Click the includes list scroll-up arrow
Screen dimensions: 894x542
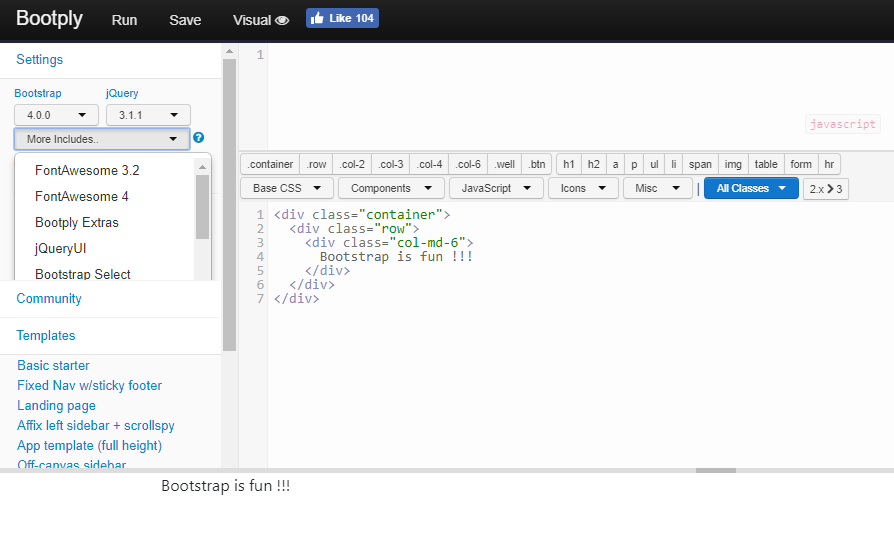click(x=202, y=167)
